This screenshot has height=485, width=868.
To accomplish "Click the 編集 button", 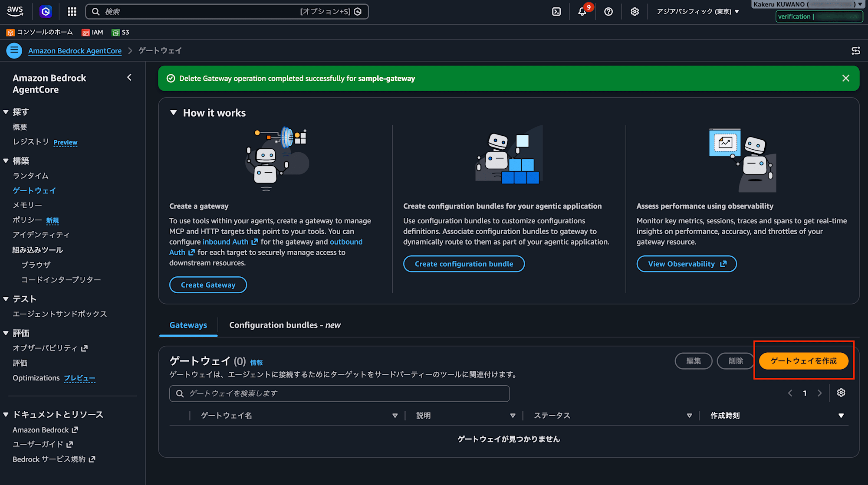I will click(694, 361).
